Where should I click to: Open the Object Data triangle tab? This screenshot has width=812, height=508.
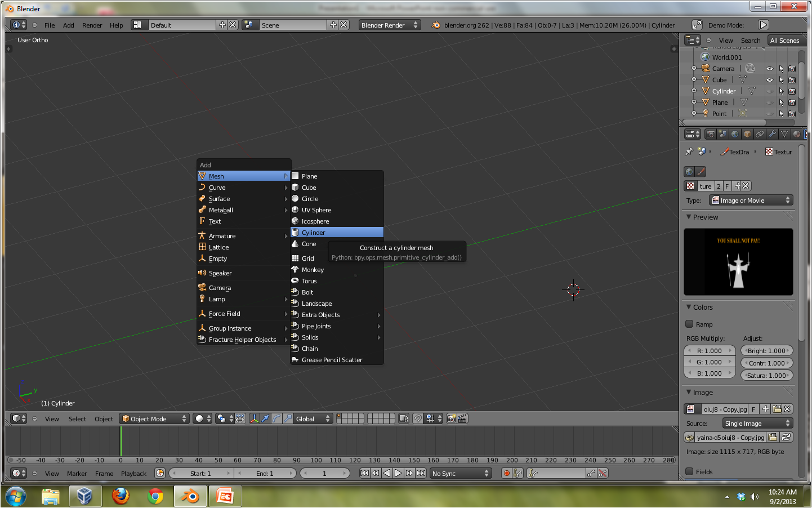click(x=784, y=134)
